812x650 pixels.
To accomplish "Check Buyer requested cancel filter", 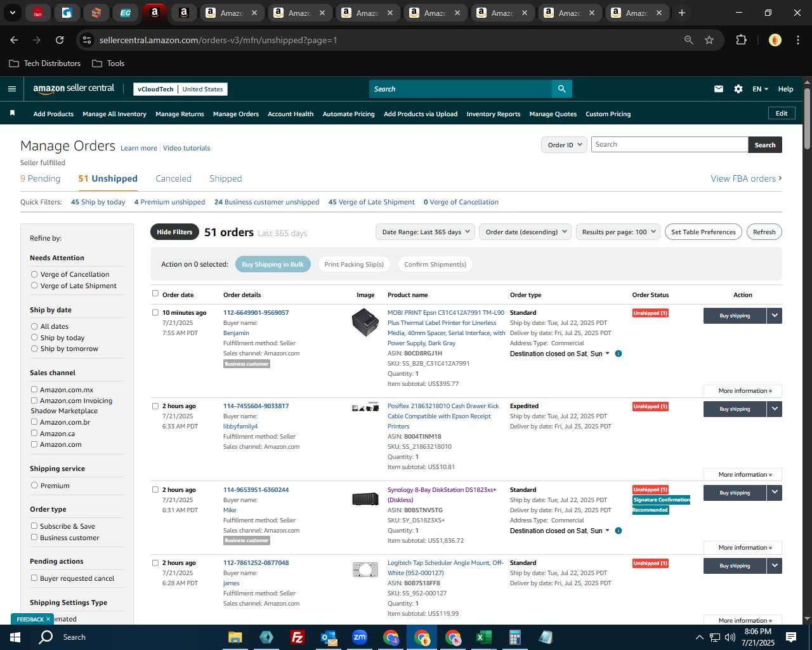I will point(34,578).
